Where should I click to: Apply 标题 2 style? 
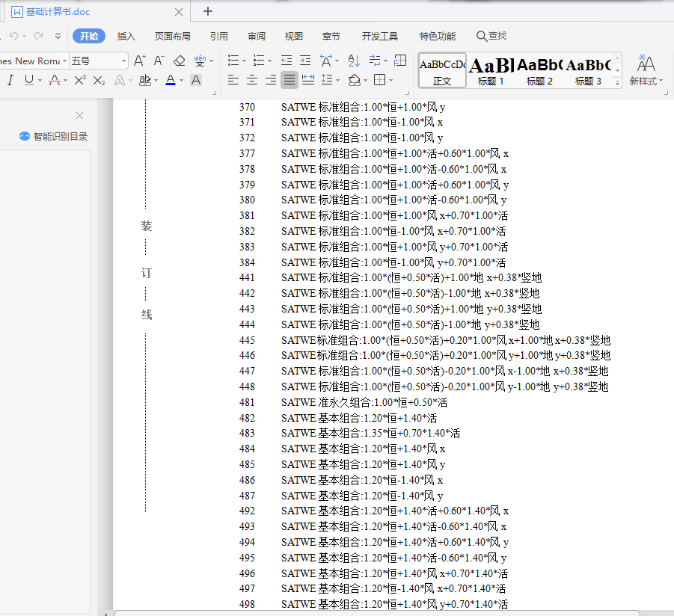point(539,70)
